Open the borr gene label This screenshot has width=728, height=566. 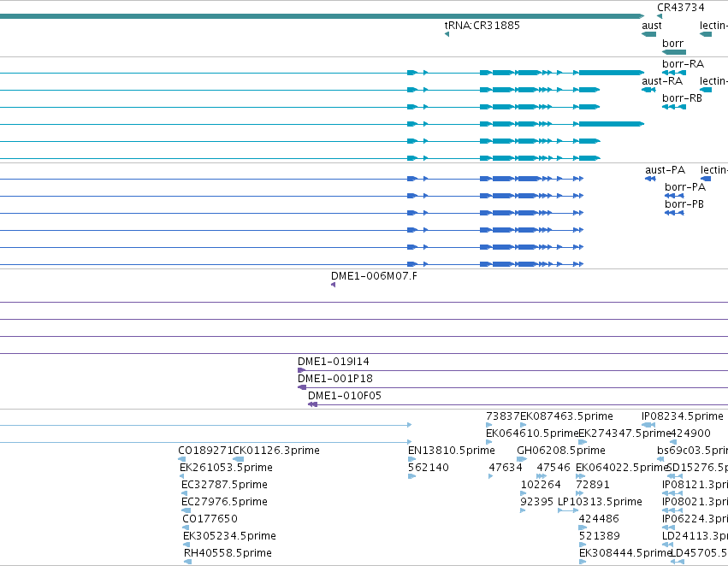click(672, 43)
